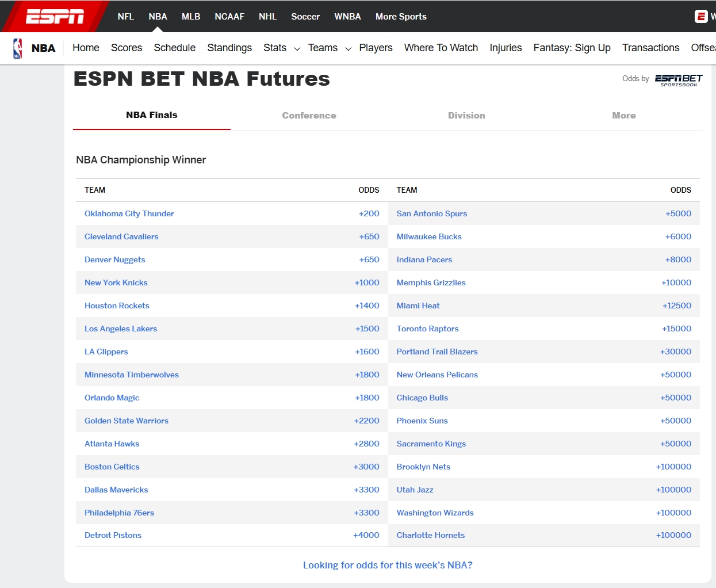This screenshot has width=716, height=588.
Task: Open NBA Scores page
Action: click(x=127, y=48)
